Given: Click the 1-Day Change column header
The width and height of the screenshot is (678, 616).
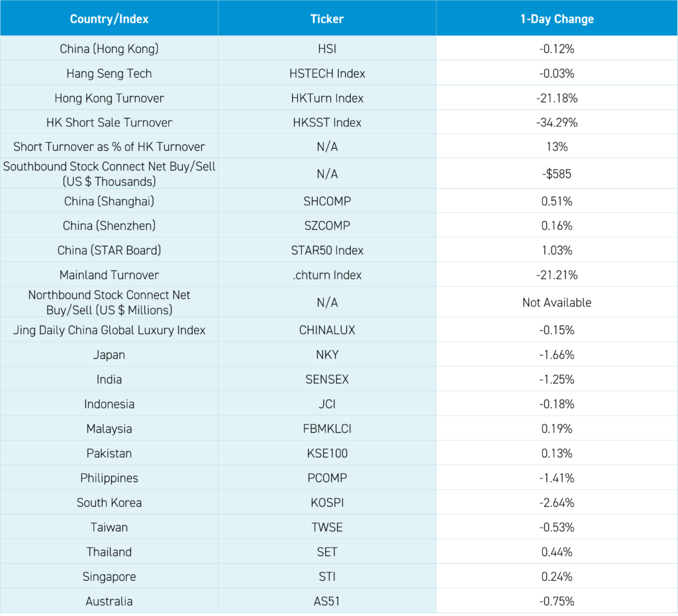Looking at the screenshot, I should coord(557,19).
